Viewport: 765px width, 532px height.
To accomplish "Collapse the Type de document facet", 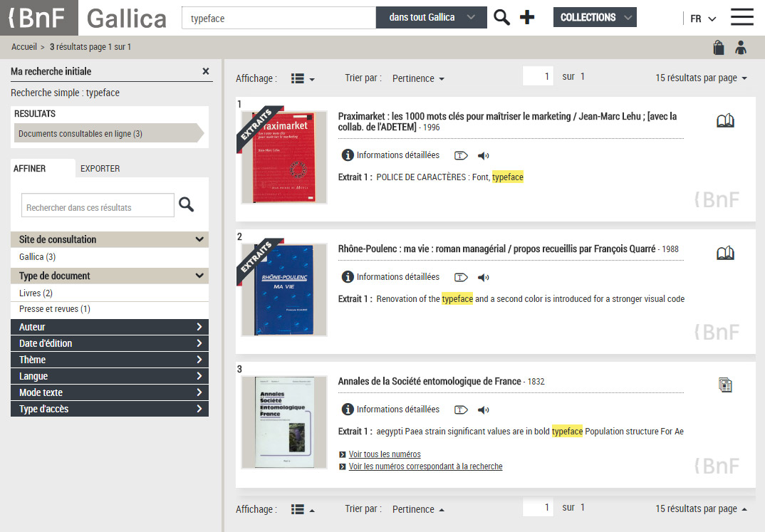I will point(109,276).
